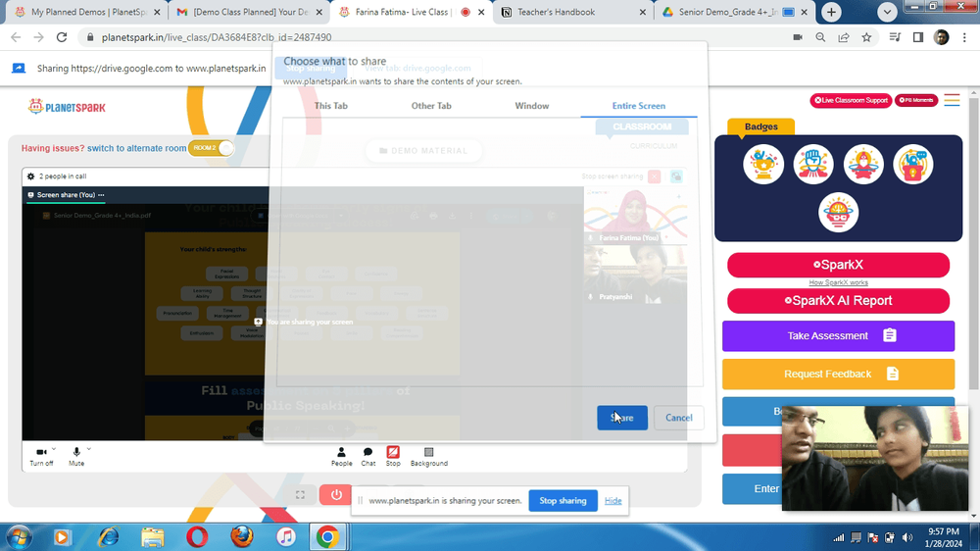Select the rocket badge

pyautogui.click(x=863, y=164)
